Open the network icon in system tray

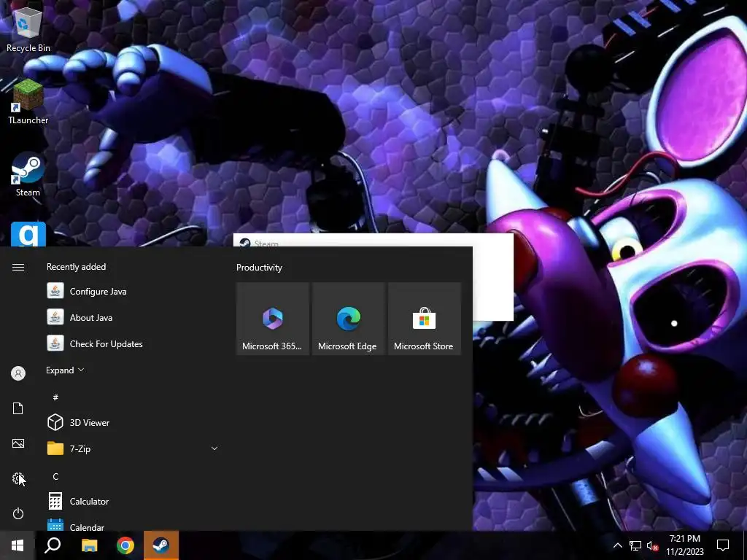pos(635,545)
